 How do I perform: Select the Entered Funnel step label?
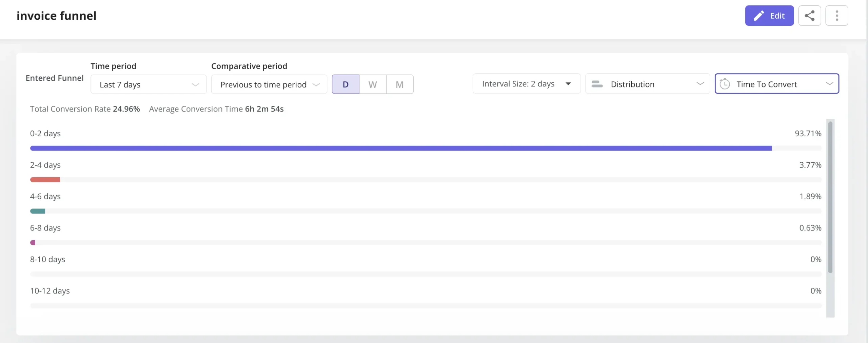[54, 78]
